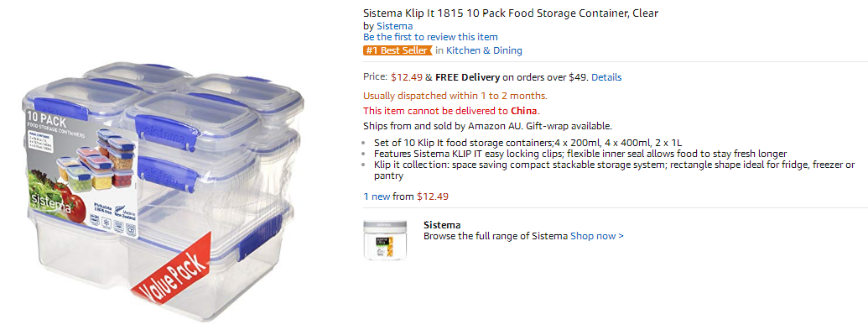Click the #1 Best Seller badge
The width and height of the screenshot is (868, 330).
(398, 50)
